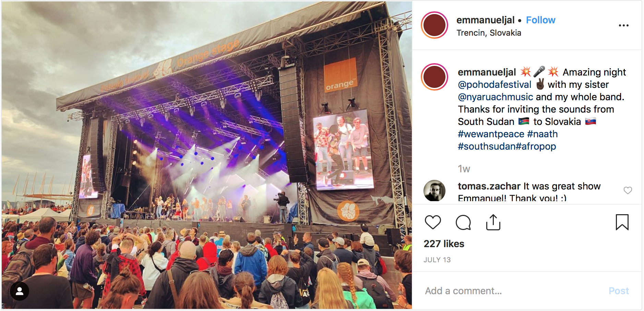Viewport: 644px width, 311px height.
Task: Open #southsudan hashtag
Action: [x=487, y=146]
